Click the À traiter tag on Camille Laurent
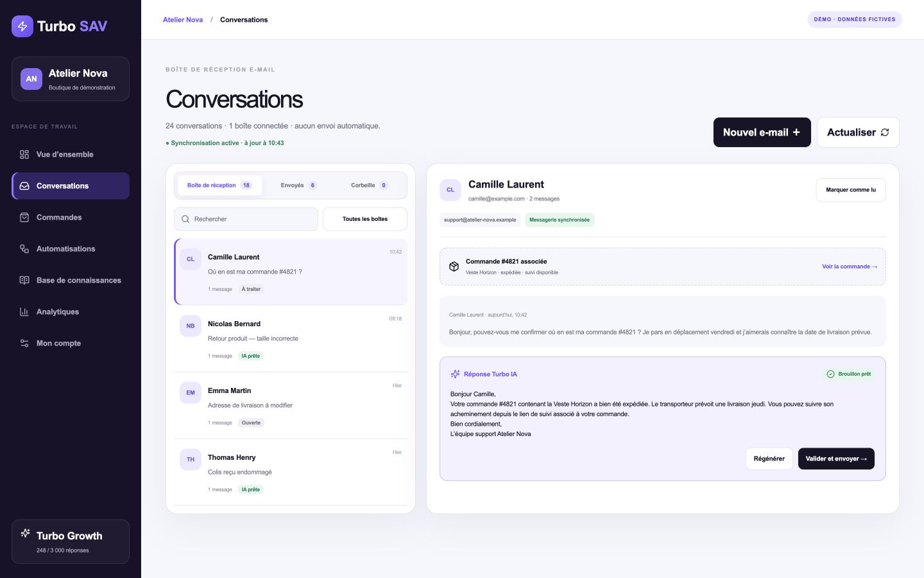This screenshot has width=924, height=578. [x=252, y=289]
